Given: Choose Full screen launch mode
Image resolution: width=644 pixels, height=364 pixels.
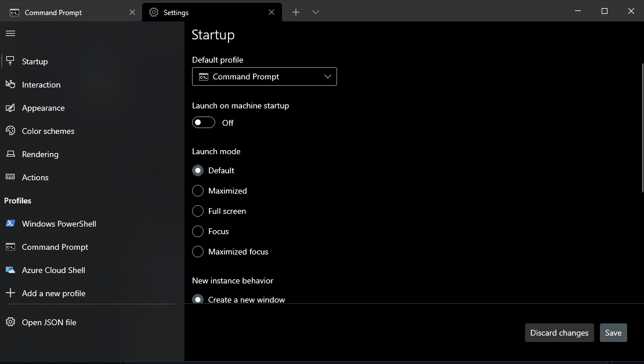Looking at the screenshot, I should 197,211.
